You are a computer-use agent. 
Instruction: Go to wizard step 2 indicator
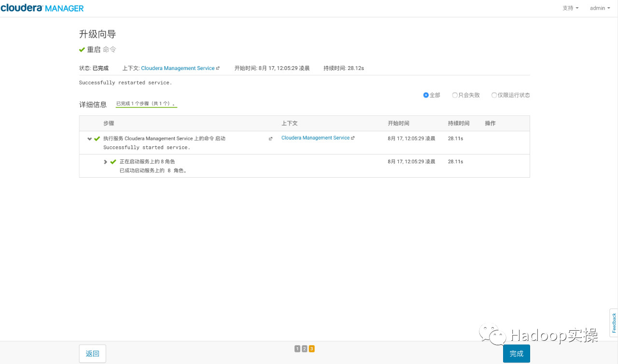305,349
